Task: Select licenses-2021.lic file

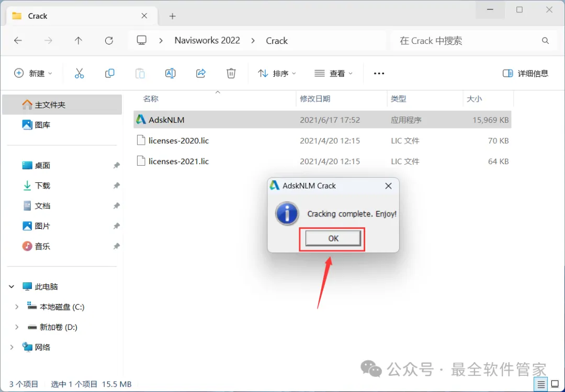Action: click(x=322, y=162)
